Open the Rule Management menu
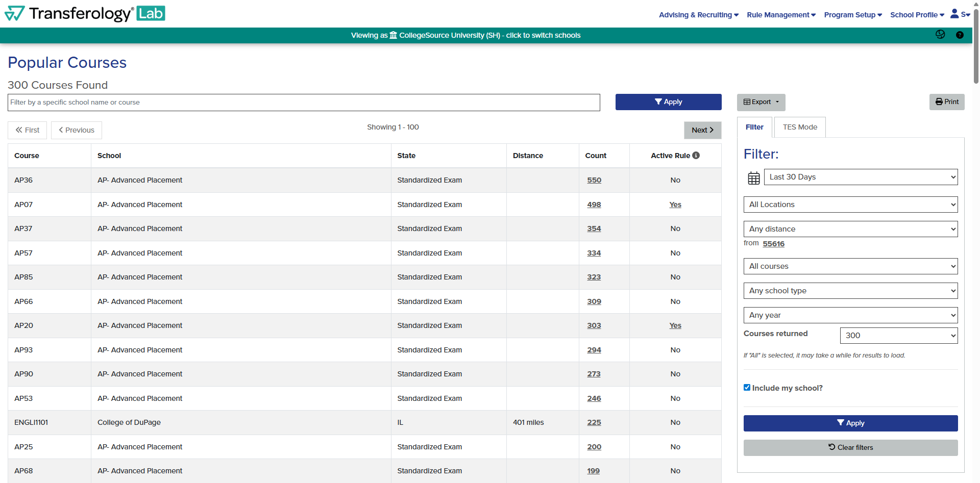Image resolution: width=980 pixels, height=483 pixels. point(780,15)
